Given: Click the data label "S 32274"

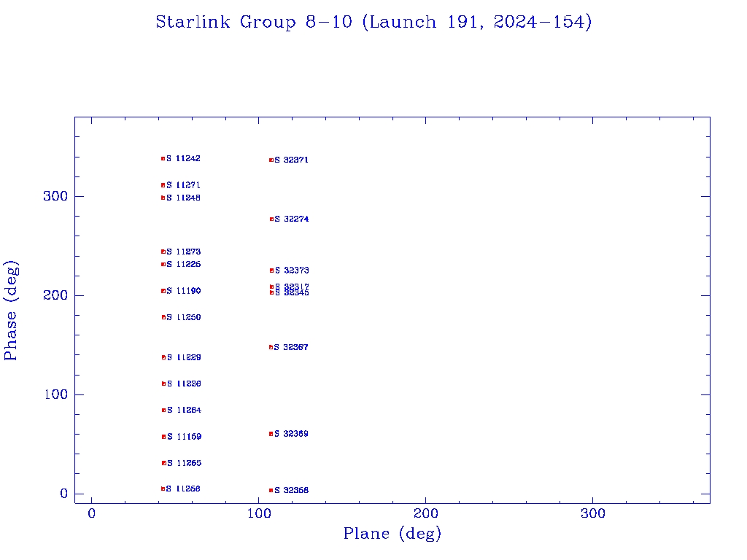Looking at the screenshot, I should [292, 219].
